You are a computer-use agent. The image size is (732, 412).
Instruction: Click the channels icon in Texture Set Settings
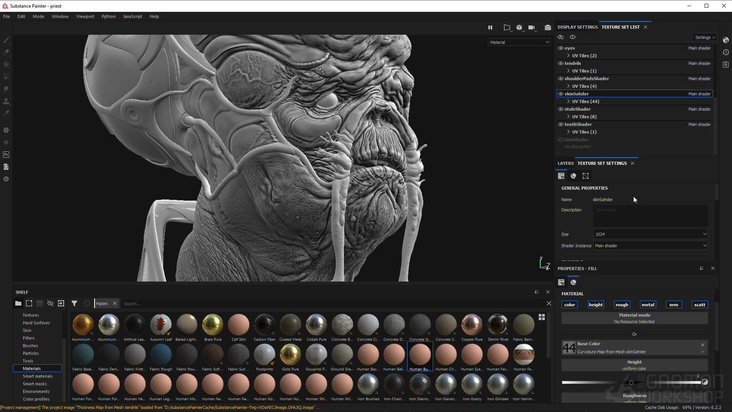[x=561, y=176]
